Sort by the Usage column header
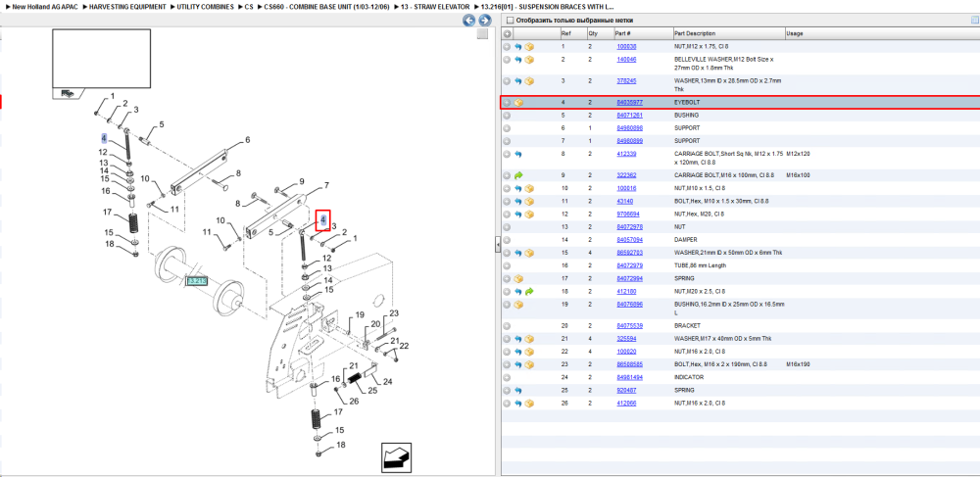The image size is (980, 477). point(795,33)
